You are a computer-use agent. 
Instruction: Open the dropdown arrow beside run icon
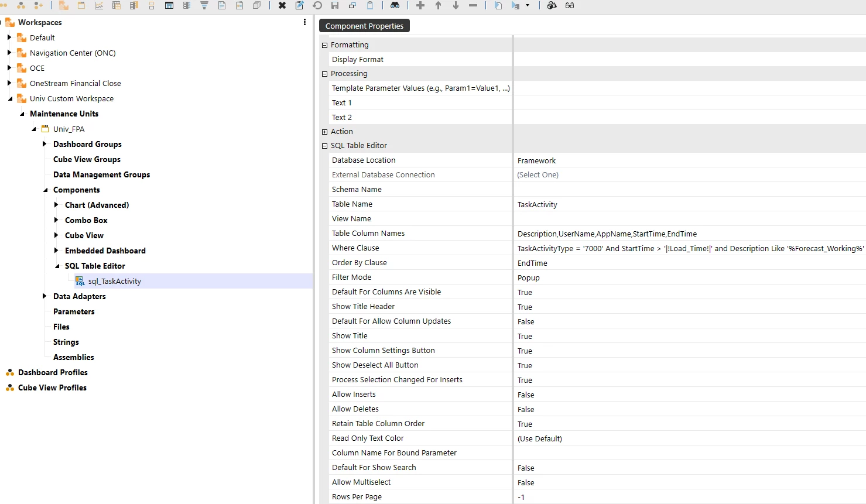click(x=528, y=5)
